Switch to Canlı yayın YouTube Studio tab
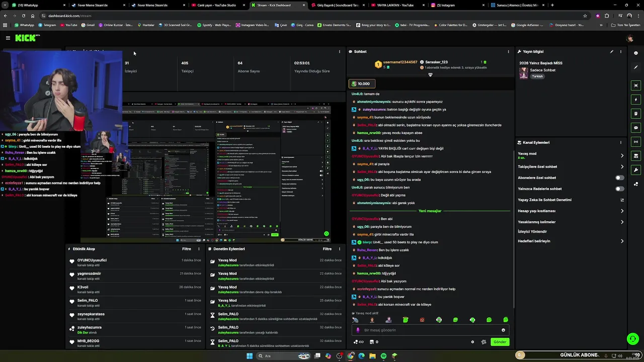 (216, 5)
